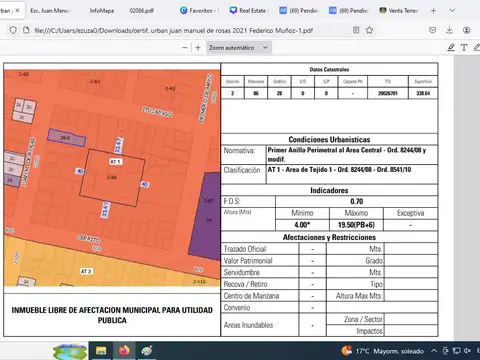Open the weather widget showing 17°C
Image resolution: width=480 pixels, height=360 pixels.
pos(382,351)
